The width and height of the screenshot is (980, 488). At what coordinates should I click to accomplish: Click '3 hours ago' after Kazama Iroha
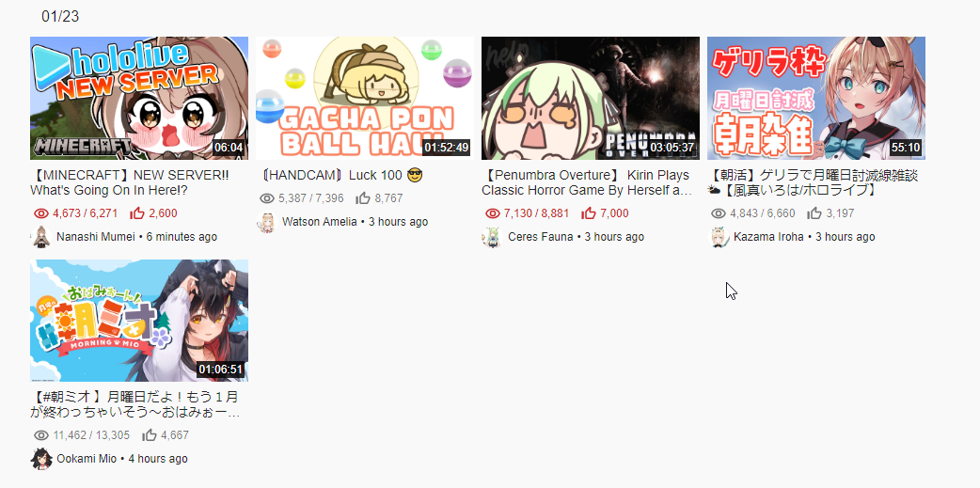(845, 237)
